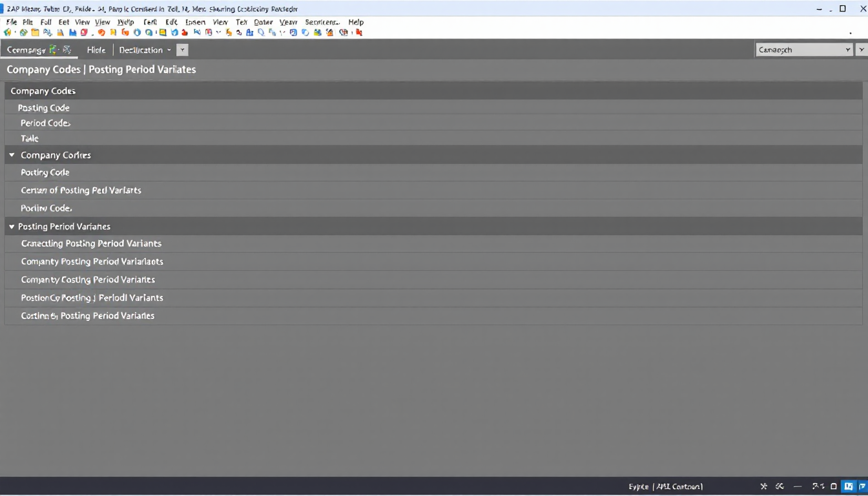Click the first green toolbar icon under File
This screenshot has height=496, width=868.
point(8,32)
